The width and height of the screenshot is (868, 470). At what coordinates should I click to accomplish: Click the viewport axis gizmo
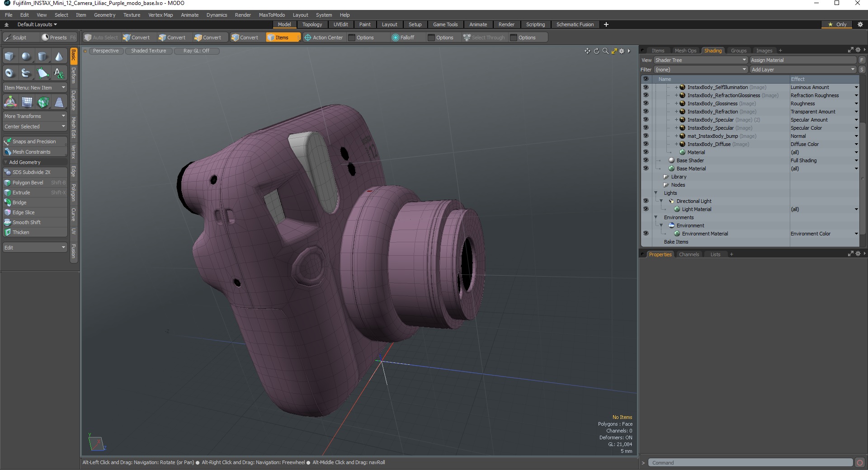click(97, 443)
